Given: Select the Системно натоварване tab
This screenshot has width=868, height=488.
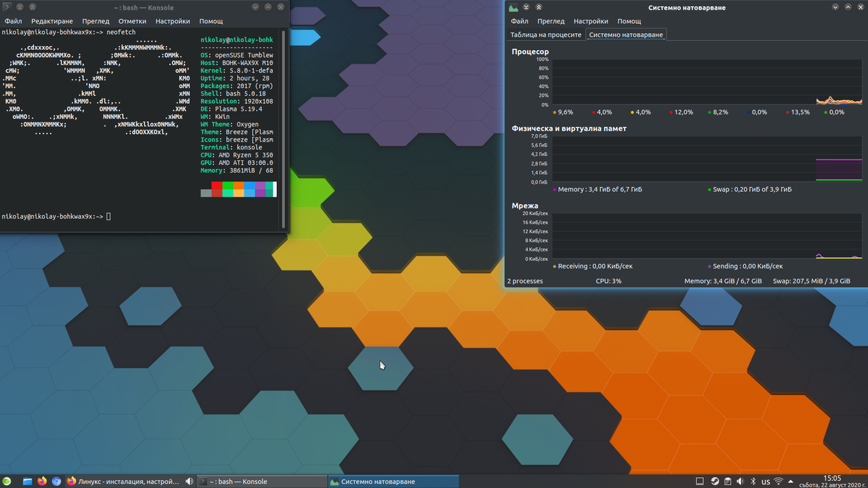Looking at the screenshot, I should (x=626, y=35).
